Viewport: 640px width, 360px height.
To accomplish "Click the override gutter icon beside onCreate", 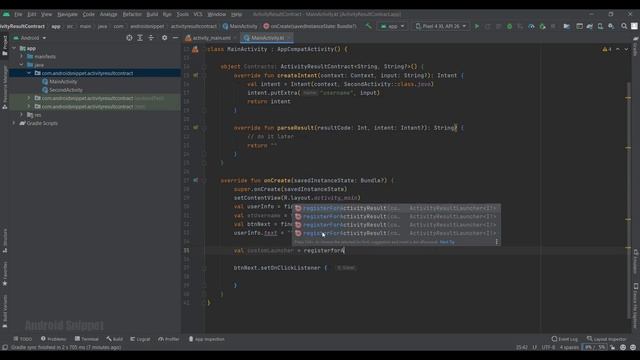I will click(x=196, y=180).
